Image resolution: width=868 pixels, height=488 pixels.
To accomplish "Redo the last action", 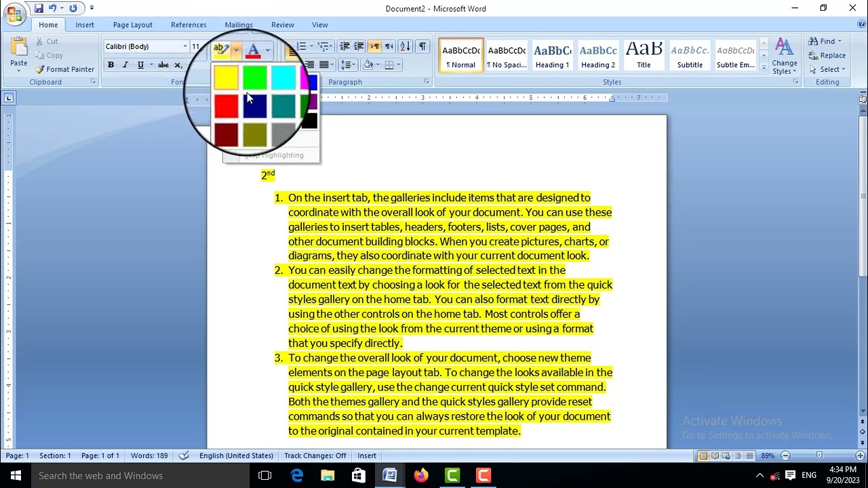I will coord(73,8).
